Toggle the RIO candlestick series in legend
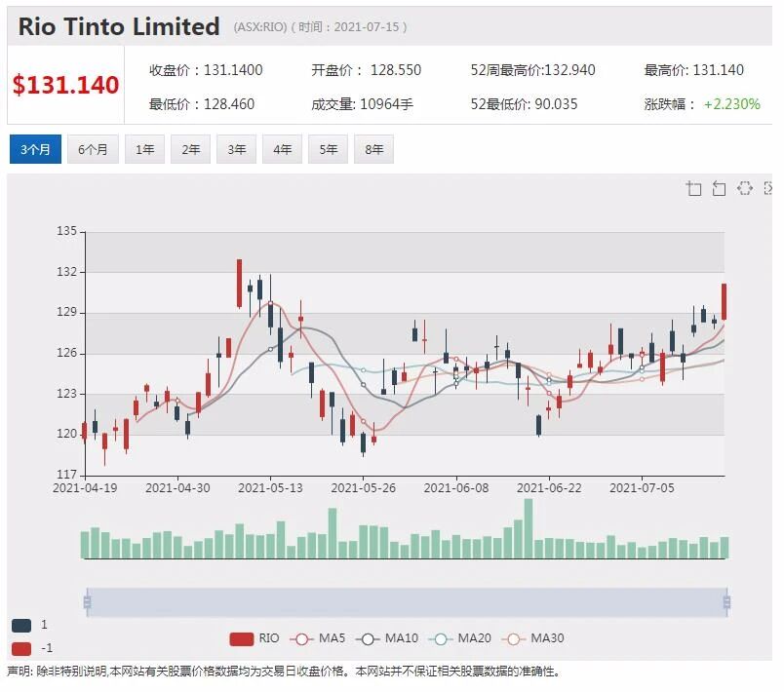784x692 pixels. (x=254, y=638)
